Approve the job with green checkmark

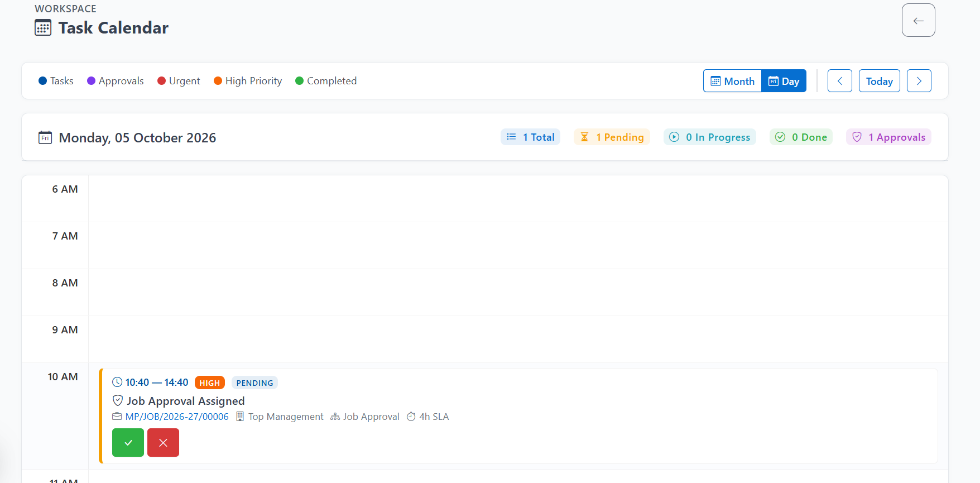128,443
